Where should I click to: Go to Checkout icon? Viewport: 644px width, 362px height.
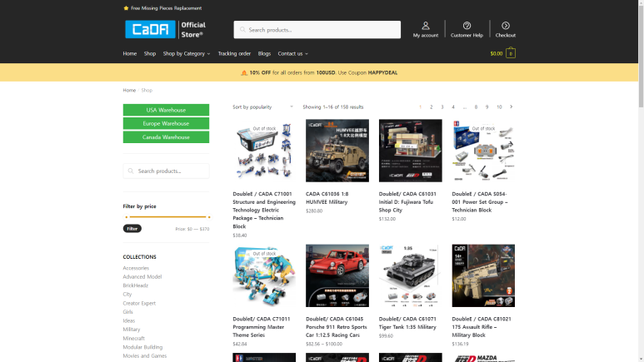[505, 26]
